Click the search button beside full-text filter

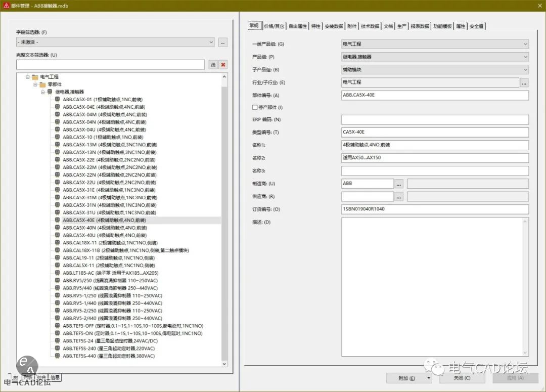[213, 65]
